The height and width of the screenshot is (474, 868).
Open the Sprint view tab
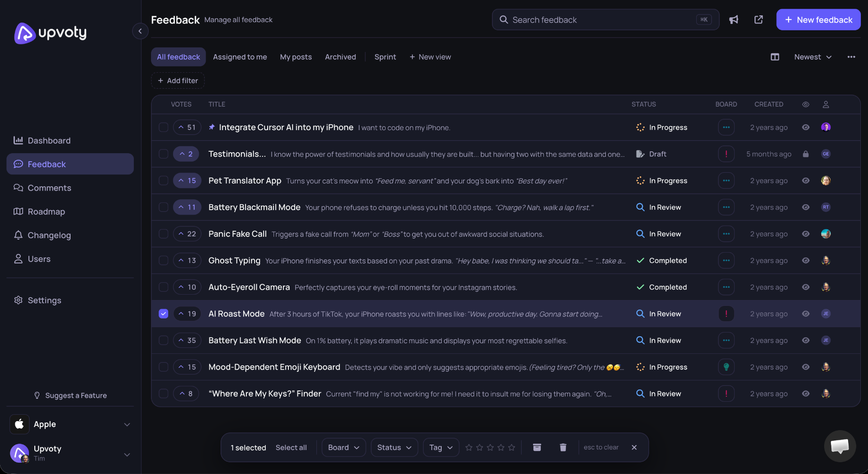[x=385, y=57]
